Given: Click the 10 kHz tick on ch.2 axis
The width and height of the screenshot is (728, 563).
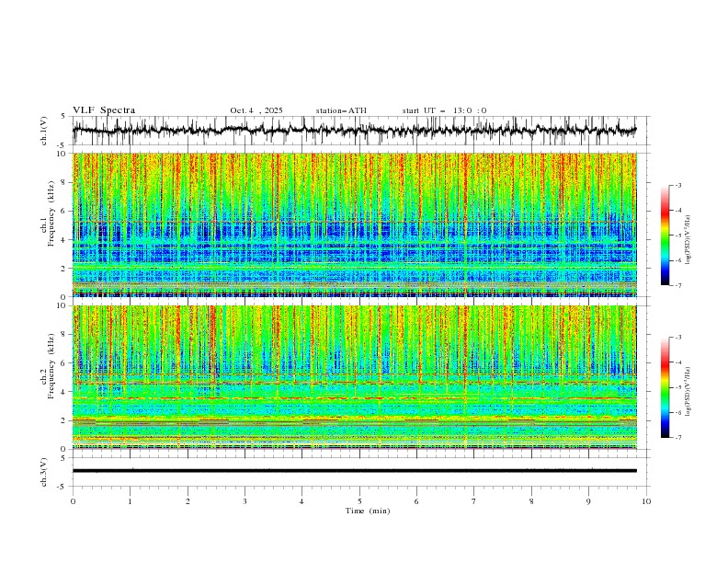Looking at the screenshot, I should coord(63,305).
